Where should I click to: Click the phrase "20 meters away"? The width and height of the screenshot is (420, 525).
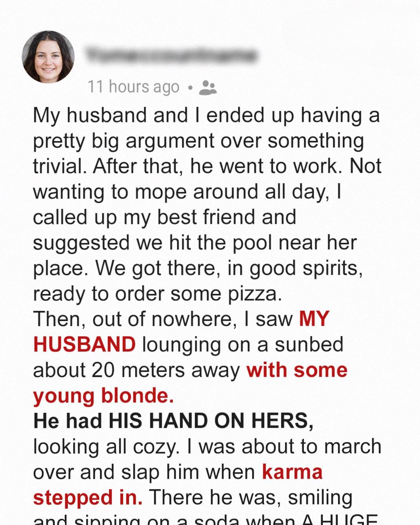[x=165, y=370]
